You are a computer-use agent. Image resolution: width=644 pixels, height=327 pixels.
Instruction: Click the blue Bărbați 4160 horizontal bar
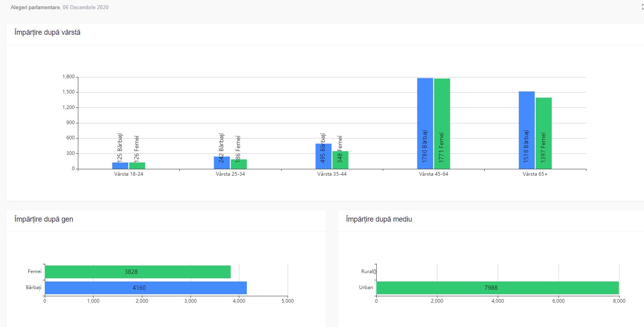[x=145, y=288]
